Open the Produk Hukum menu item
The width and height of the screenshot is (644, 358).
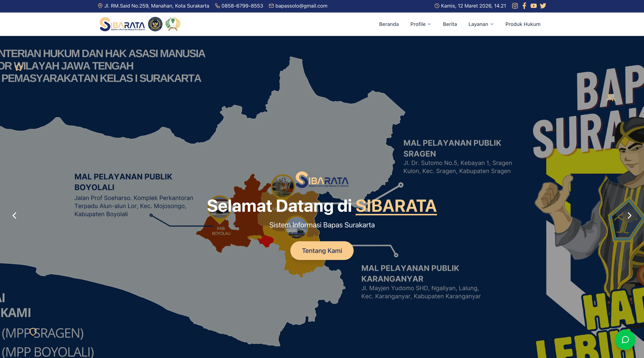tap(523, 24)
